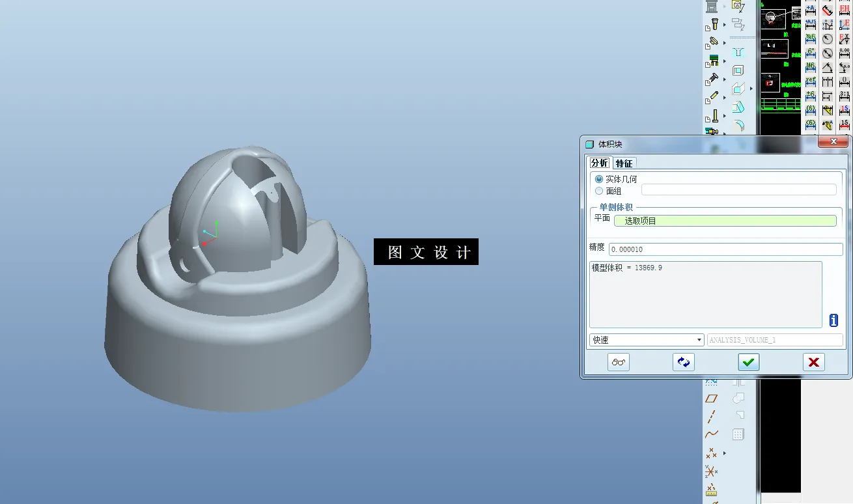This screenshot has height=504, width=853.
Task: Click the 选取项目 plane collector field
Action: 726,221
